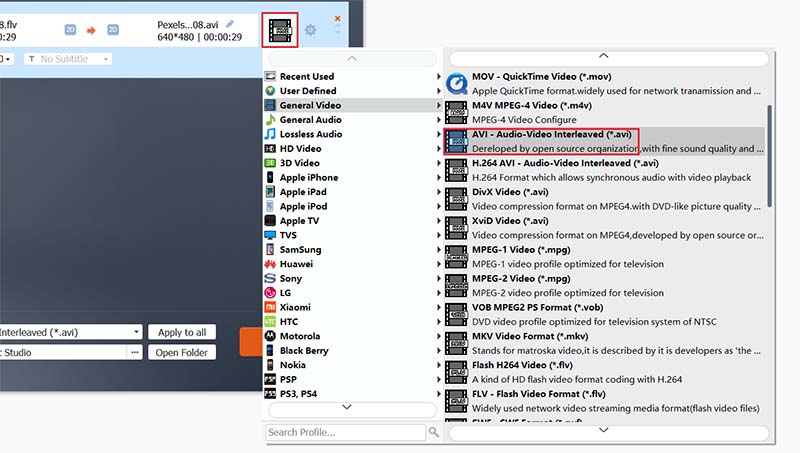Viewport: 800px width, 453px height.
Task: Click the format list vertical scrollbar
Action: click(x=768, y=150)
